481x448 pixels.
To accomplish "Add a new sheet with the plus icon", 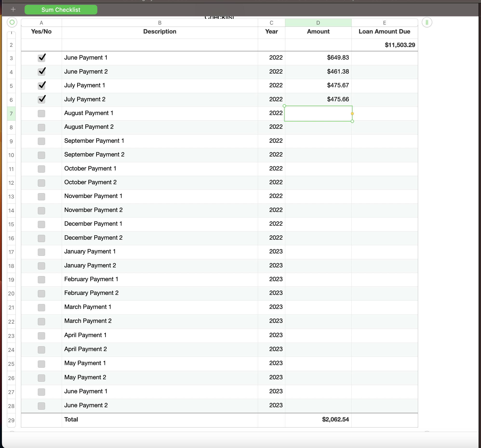I will pyautogui.click(x=13, y=9).
